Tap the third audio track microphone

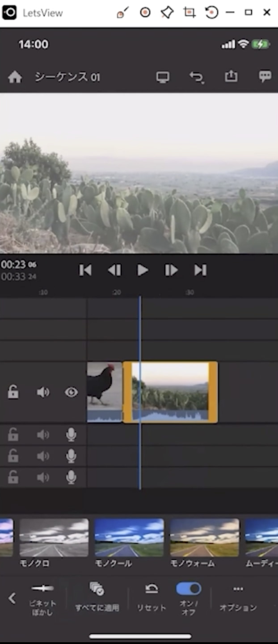coord(71,477)
